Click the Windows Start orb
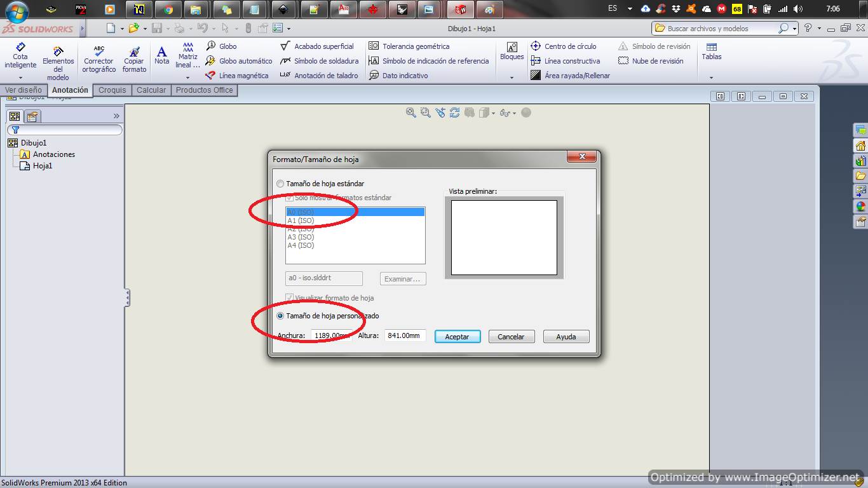 click(17, 10)
